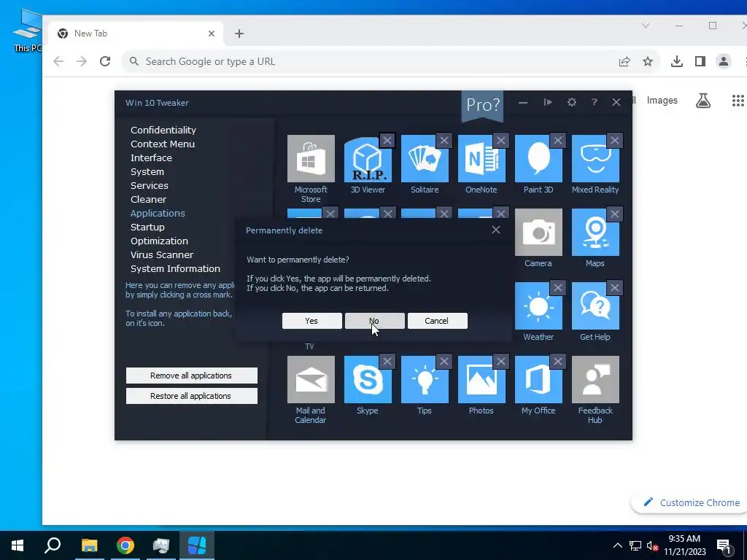Remove Photos with its cross mark
Screen dimensions: 747x560
500,362
